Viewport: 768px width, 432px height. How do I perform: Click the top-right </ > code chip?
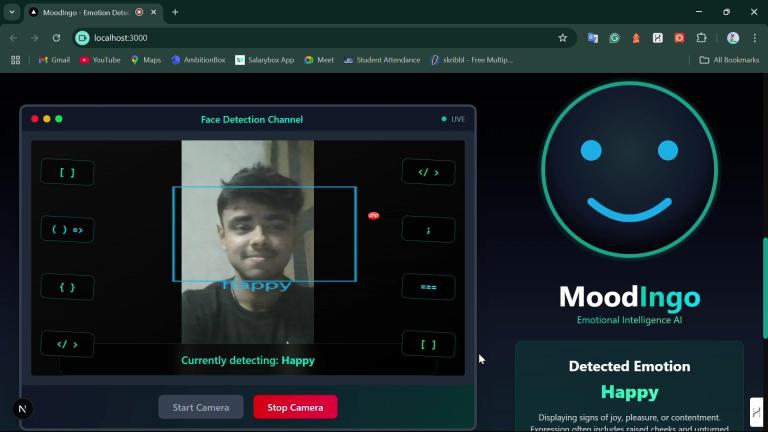[429, 172]
